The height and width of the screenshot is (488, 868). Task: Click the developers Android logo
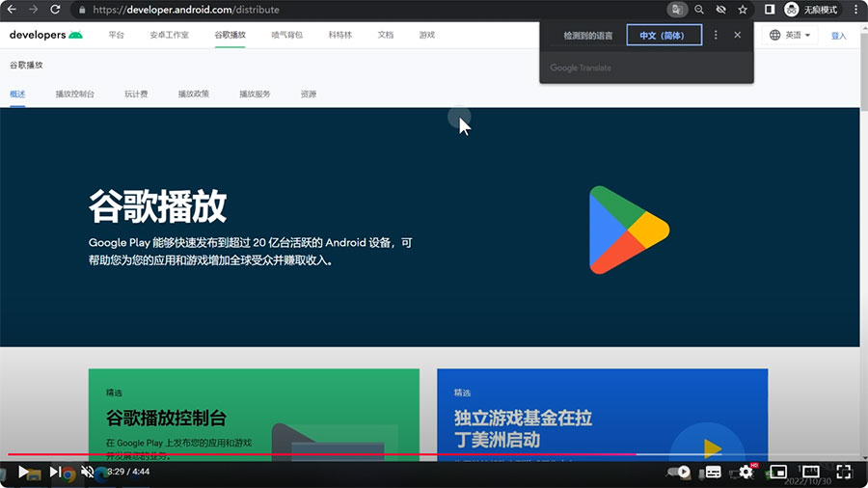click(x=46, y=35)
